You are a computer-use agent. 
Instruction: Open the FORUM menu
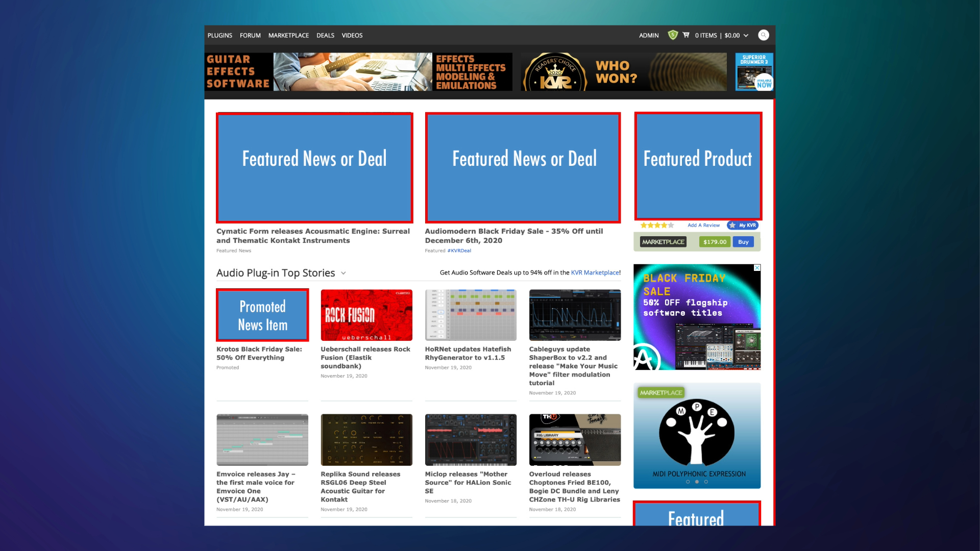click(x=250, y=35)
